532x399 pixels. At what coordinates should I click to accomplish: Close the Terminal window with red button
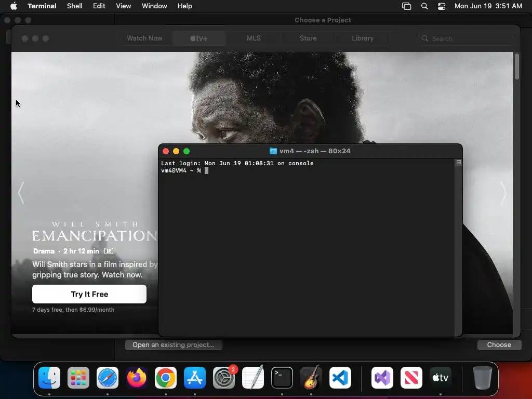[166, 151]
